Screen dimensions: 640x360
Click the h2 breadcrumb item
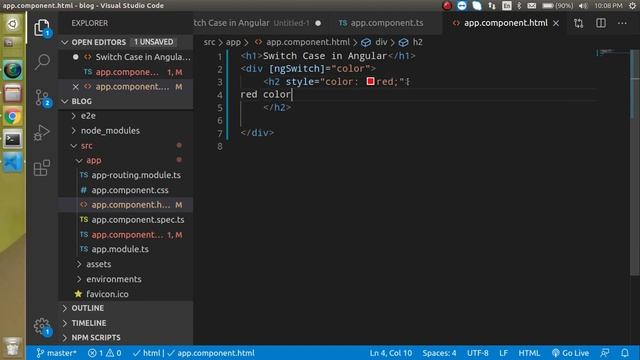[x=412, y=42]
